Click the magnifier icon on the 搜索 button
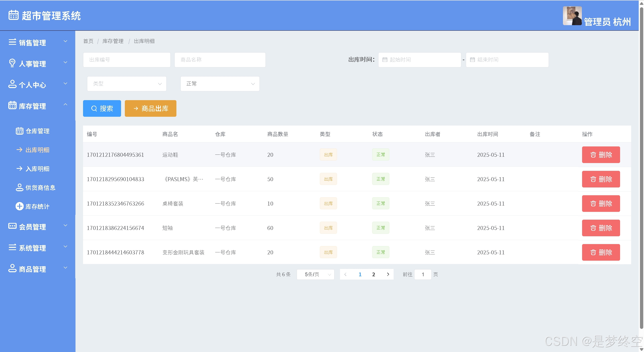The image size is (644, 352). (94, 108)
